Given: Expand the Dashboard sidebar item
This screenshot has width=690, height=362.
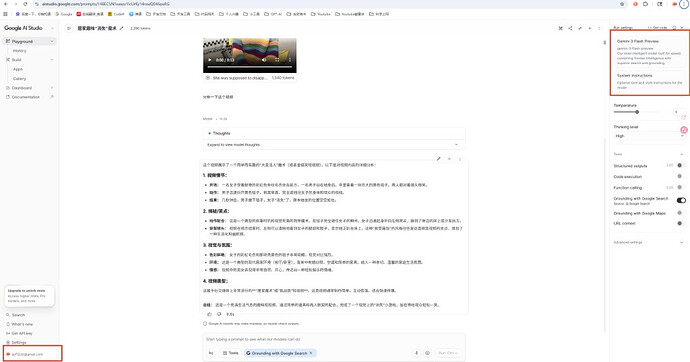Looking at the screenshot, I should tap(52, 88).
